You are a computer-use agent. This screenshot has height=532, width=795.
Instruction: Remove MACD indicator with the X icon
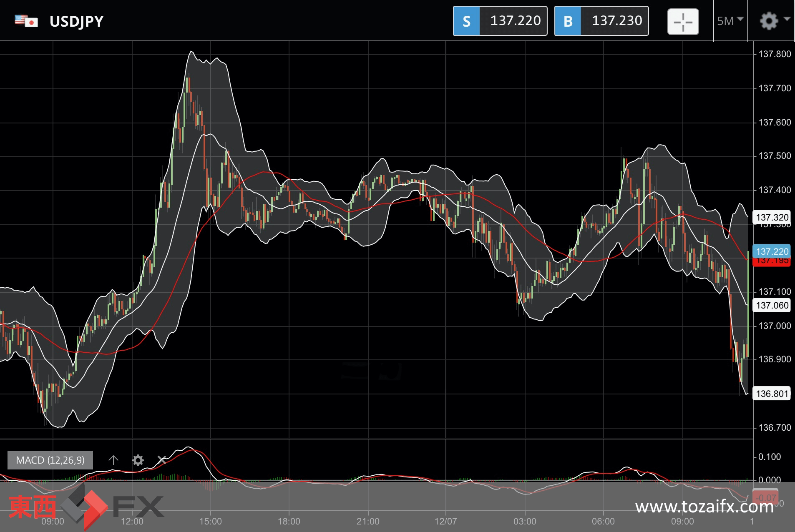tap(162, 460)
